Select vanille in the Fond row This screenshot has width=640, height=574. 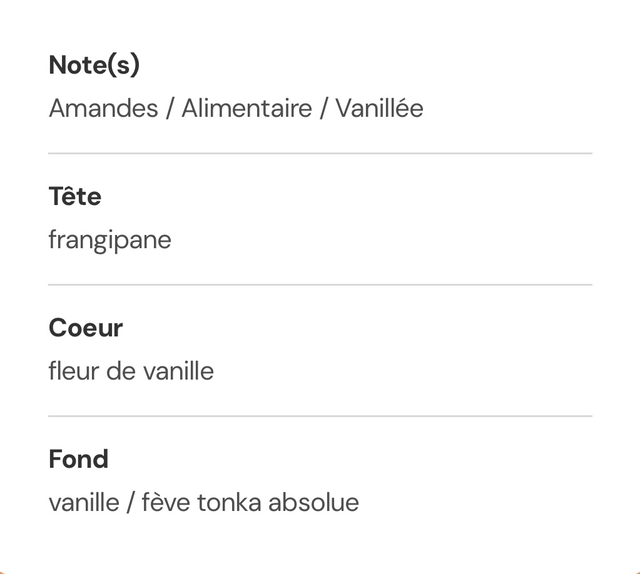(x=83, y=502)
